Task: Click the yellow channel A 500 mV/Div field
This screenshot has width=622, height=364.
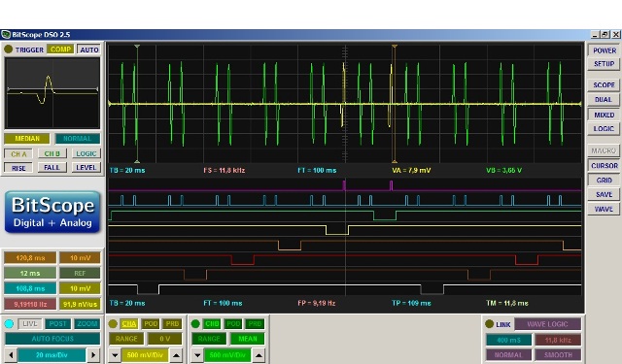Action: pyautogui.click(x=145, y=355)
